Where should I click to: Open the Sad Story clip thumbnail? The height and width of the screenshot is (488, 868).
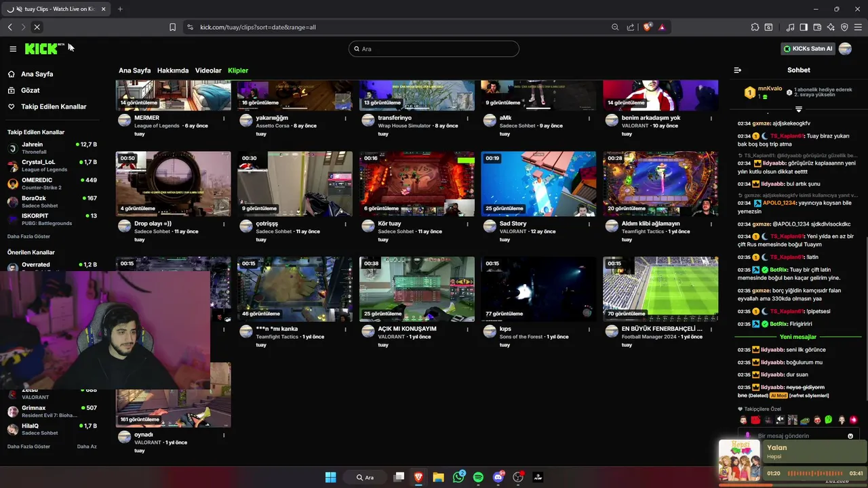tap(538, 184)
